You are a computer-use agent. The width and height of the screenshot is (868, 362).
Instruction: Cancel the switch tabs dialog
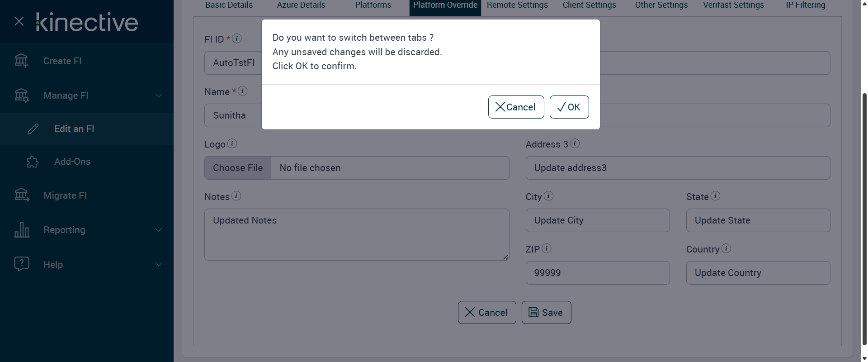point(516,107)
